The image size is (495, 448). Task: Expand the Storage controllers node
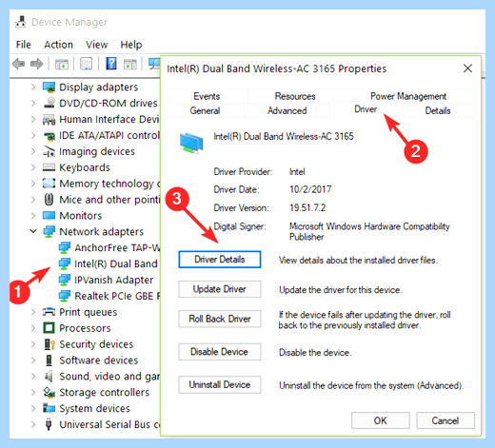coord(33,393)
